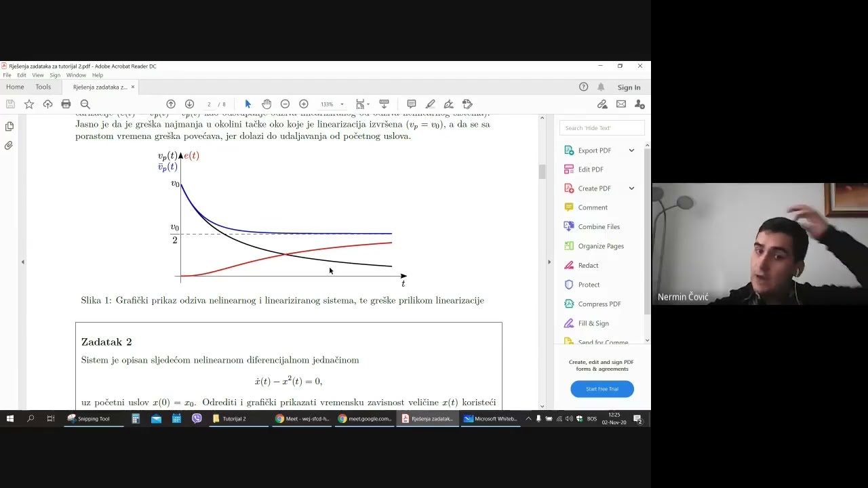Expand the Export PDF tool chevron
The width and height of the screenshot is (868, 488).
pyautogui.click(x=631, y=150)
